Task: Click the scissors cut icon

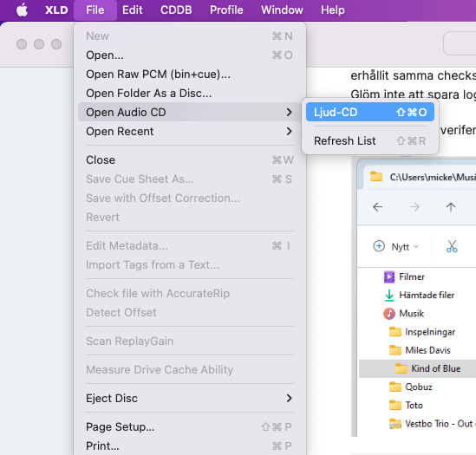Action: click(452, 246)
